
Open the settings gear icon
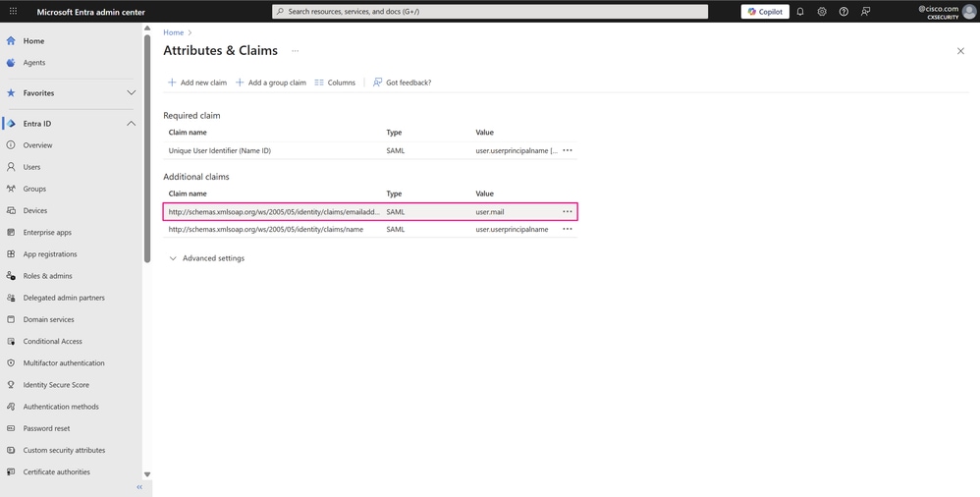point(822,11)
